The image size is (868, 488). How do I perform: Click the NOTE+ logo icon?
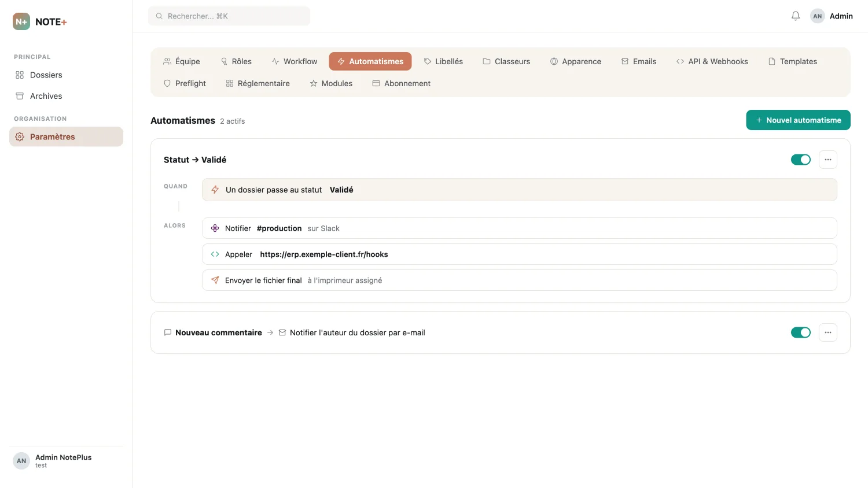click(21, 21)
